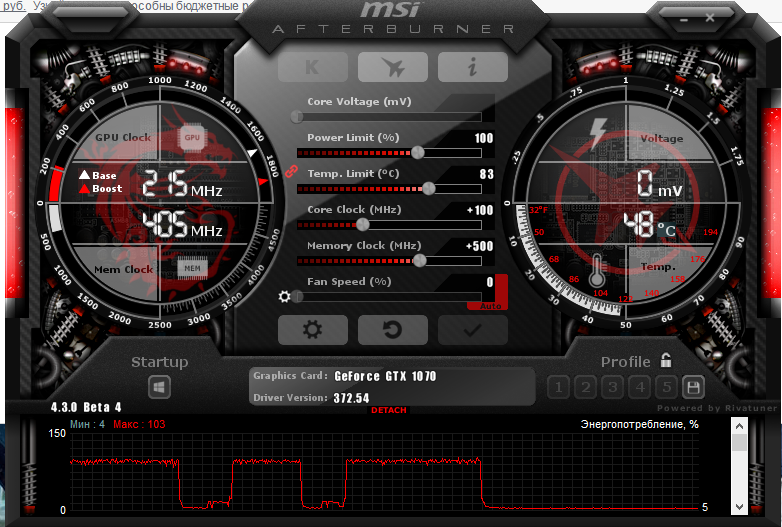
Task: Click the Энергопотребление, % graph title
Action: (x=639, y=424)
